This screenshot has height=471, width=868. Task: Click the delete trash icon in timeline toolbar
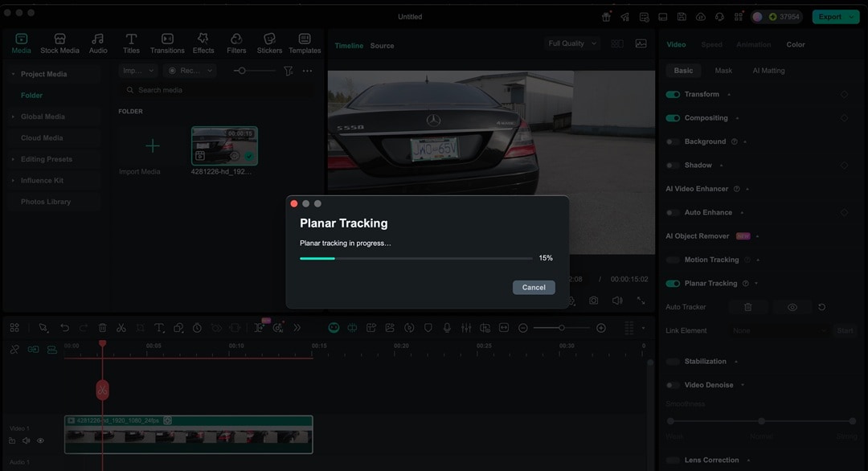coord(102,328)
